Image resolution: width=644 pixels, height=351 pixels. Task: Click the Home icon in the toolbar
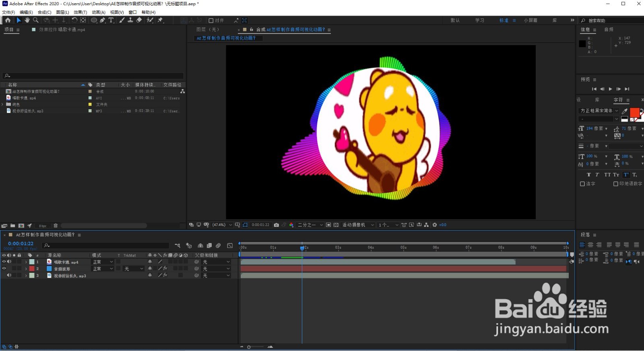(8, 20)
